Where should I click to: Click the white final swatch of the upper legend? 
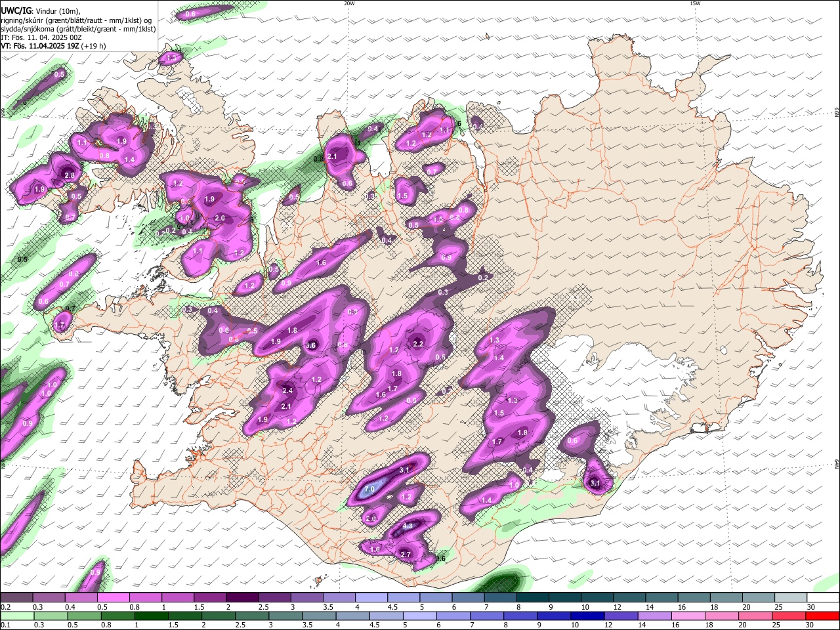[x=823, y=598]
